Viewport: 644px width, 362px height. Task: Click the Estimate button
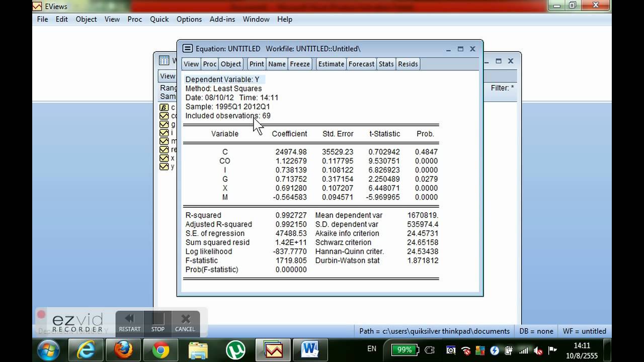[x=331, y=64]
